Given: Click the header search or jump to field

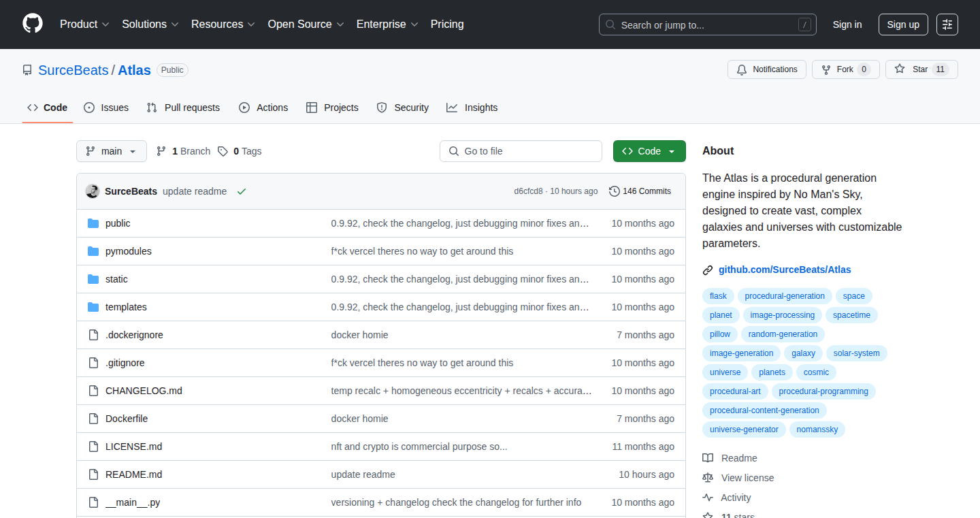Looking at the screenshot, I should [708, 25].
